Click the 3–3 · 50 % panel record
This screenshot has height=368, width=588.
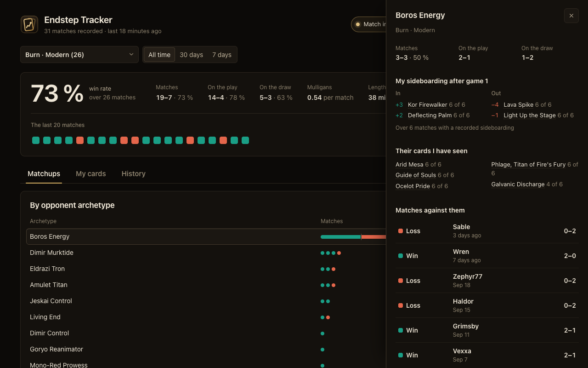point(412,57)
